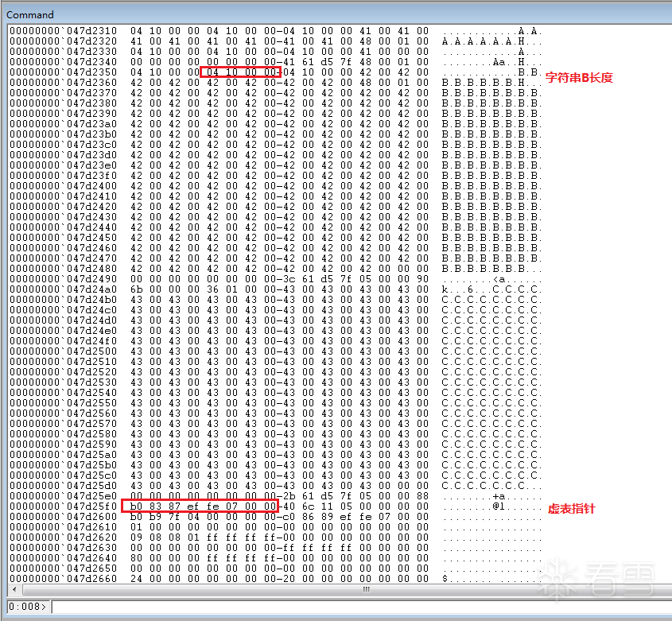
Task: Click ASCII text 'B.B.B.B.B.B.H...'
Action: click(x=491, y=82)
